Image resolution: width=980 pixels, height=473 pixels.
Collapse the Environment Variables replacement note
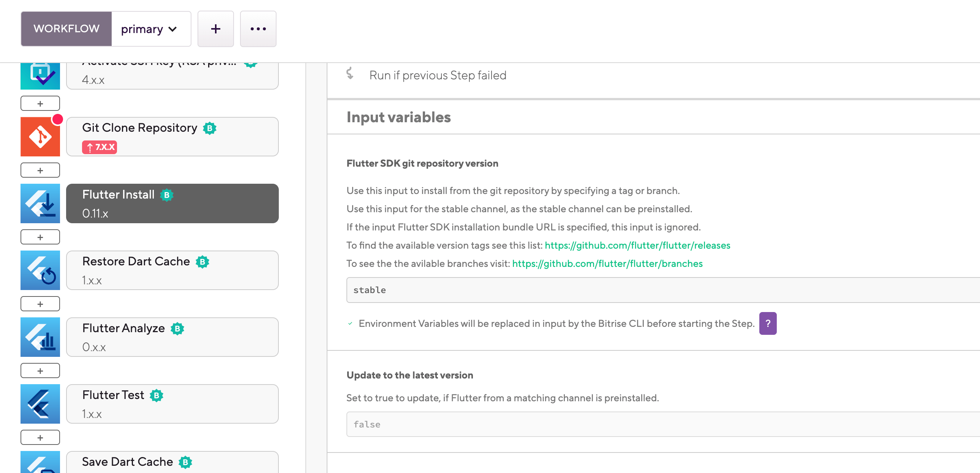(x=349, y=323)
